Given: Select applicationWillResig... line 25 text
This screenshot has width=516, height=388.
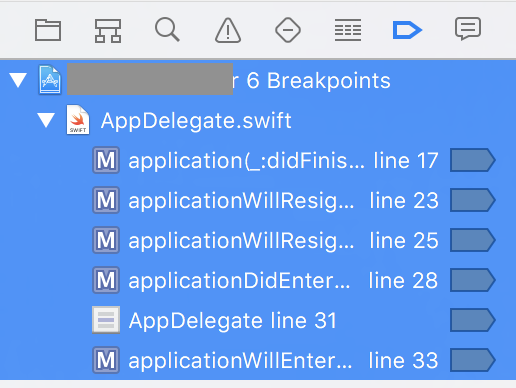Looking at the screenshot, I should coord(283,241).
